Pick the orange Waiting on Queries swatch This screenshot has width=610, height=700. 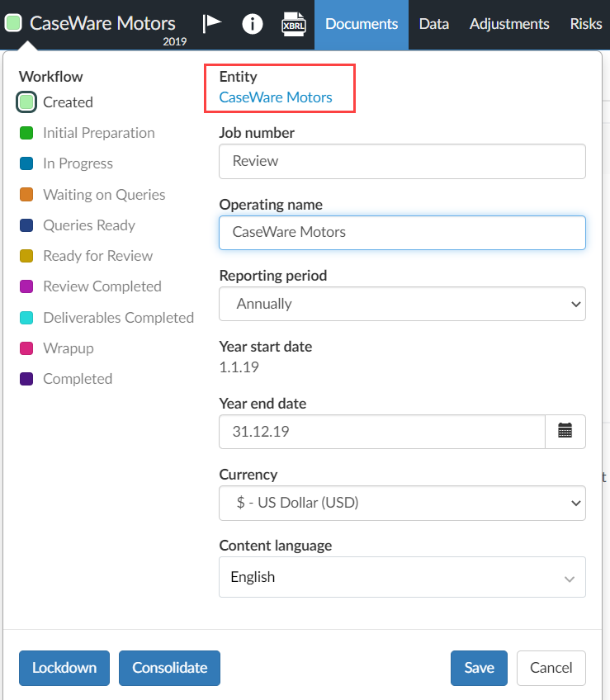26,195
